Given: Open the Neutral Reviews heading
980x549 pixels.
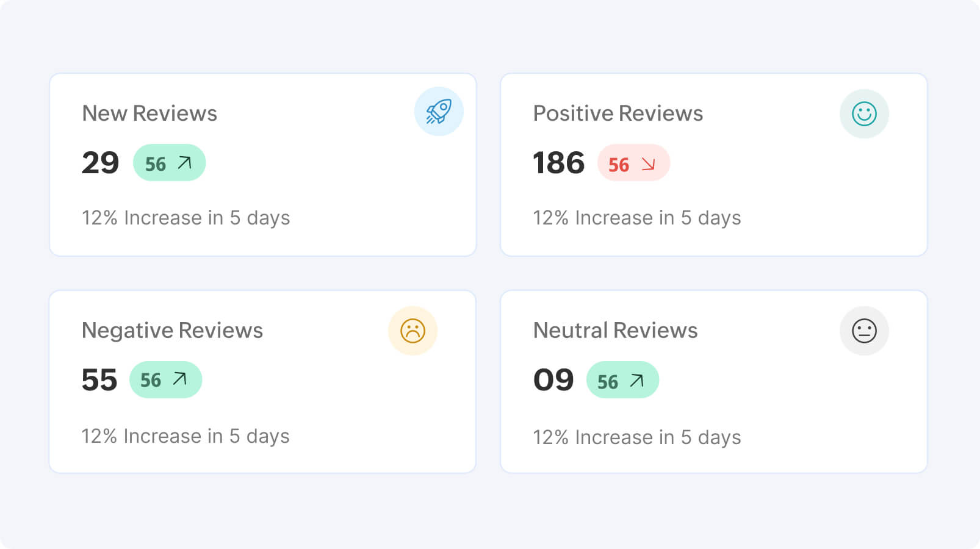Looking at the screenshot, I should coord(615,331).
